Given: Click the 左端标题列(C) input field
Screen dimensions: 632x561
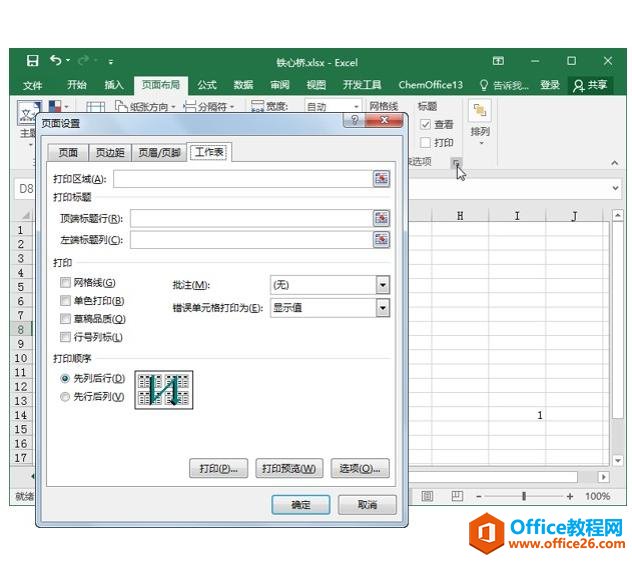Looking at the screenshot, I should tap(252, 239).
